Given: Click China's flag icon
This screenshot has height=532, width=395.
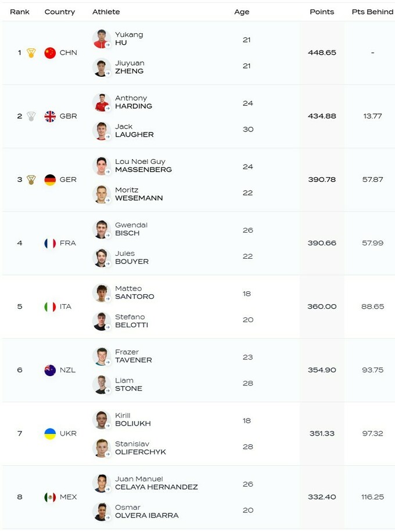Looking at the screenshot, I should (x=50, y=53).
